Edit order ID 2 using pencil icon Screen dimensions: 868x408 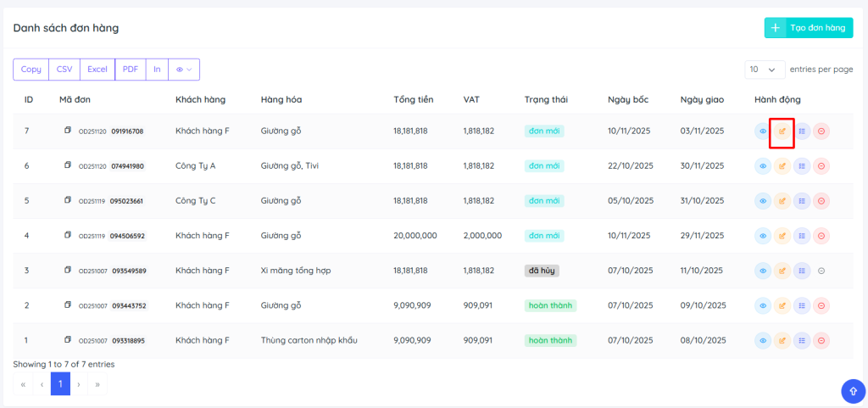pos(782,305)
